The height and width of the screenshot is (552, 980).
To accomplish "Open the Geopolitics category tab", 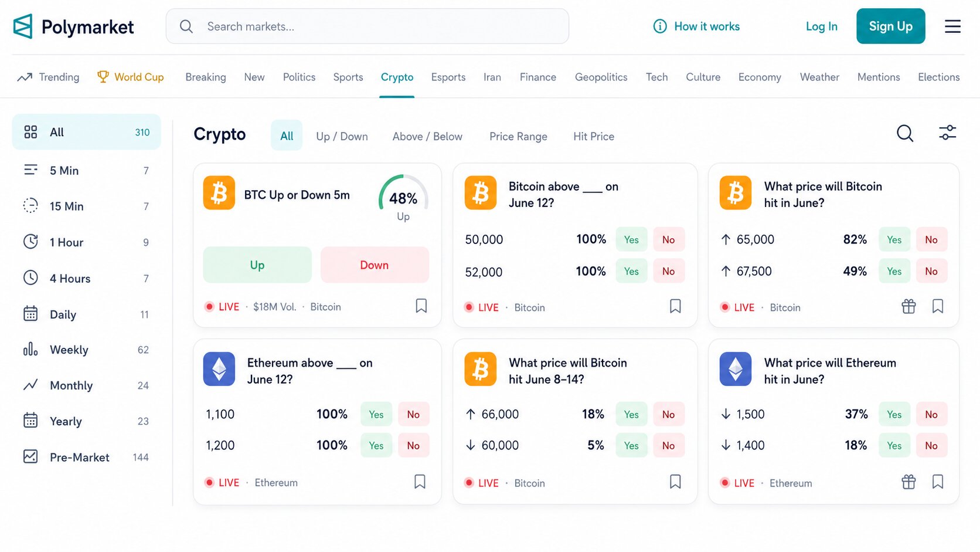I will tap(601, 77).
